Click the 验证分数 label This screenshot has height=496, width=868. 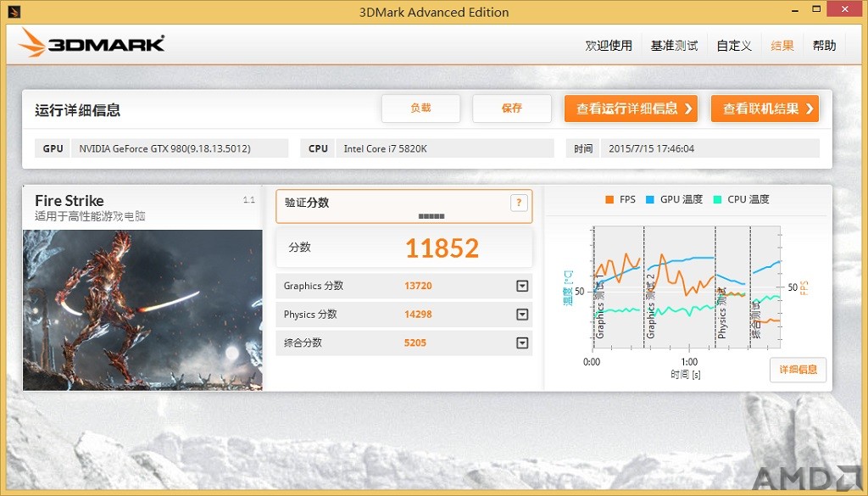click(x=307, y=203)
